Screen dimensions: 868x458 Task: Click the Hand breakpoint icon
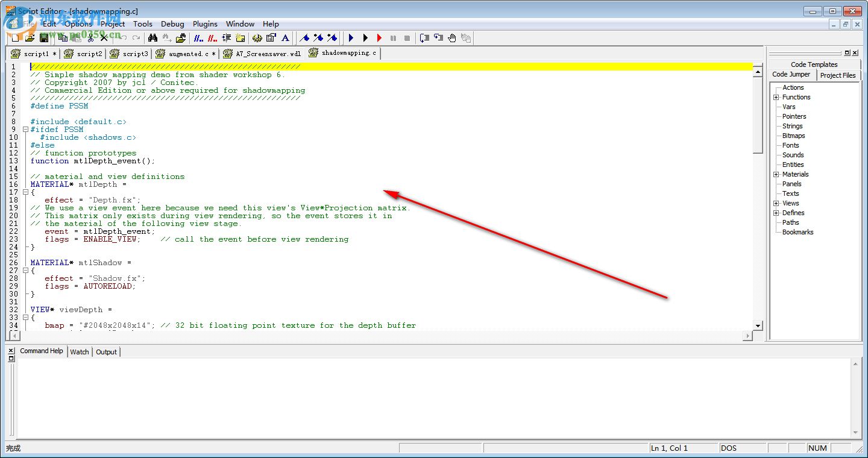point(452,38)
